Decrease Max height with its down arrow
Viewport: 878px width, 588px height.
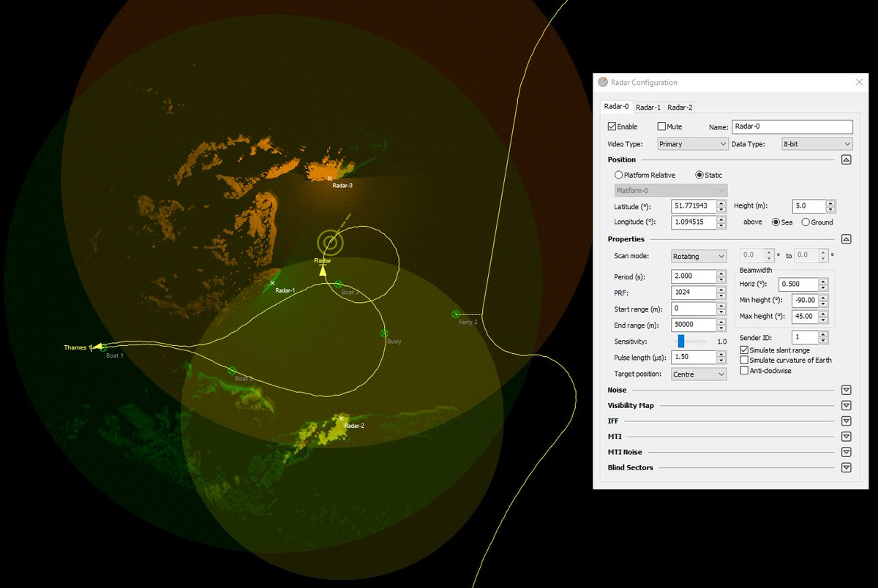pos(824,320)
